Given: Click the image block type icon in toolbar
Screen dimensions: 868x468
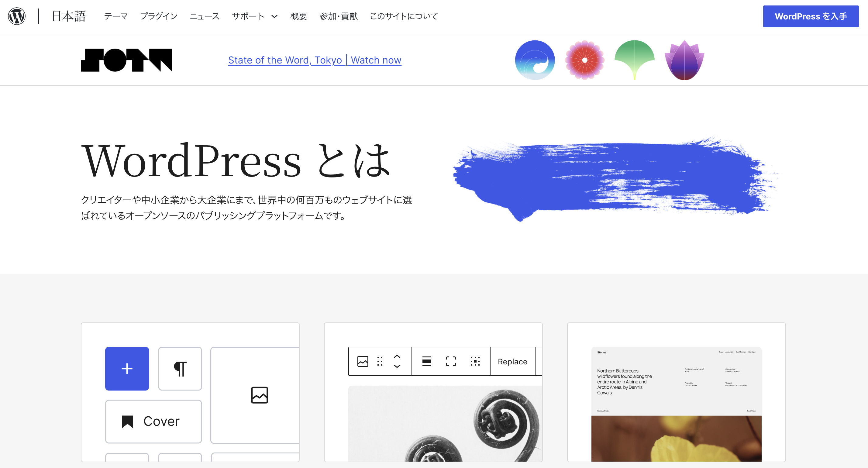Looking at the screenshot, I should 363,362.
